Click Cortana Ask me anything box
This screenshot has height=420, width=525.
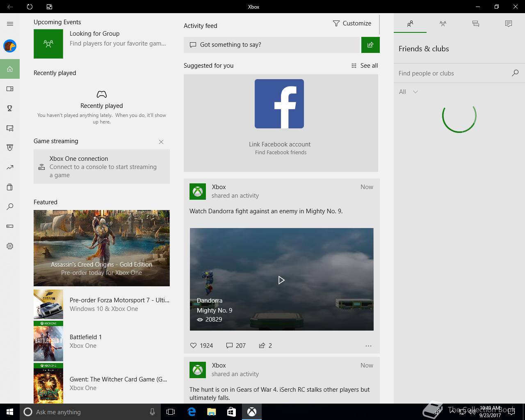(89, 412)
